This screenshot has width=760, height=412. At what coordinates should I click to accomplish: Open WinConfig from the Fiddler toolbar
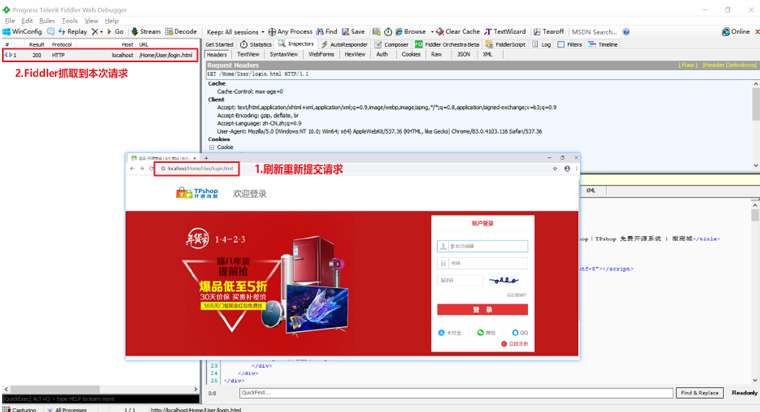pos(23,32)
